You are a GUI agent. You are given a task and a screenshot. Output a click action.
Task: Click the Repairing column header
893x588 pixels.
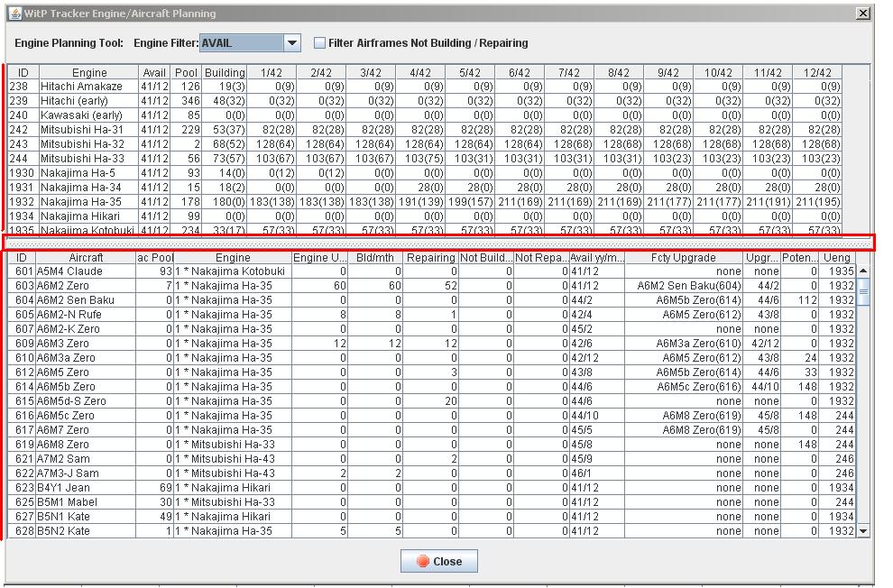(x=430, y=257)
